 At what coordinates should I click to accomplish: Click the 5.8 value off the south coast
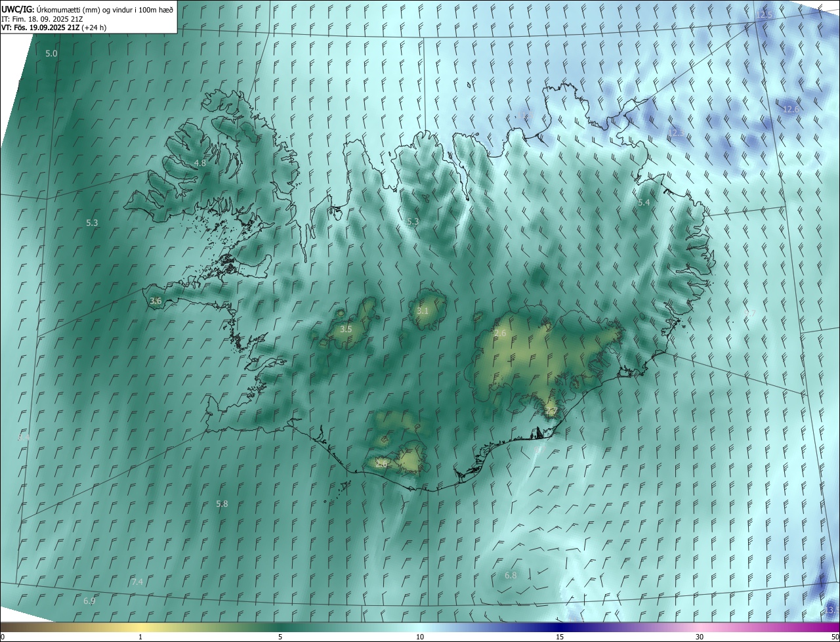point(222,503)
